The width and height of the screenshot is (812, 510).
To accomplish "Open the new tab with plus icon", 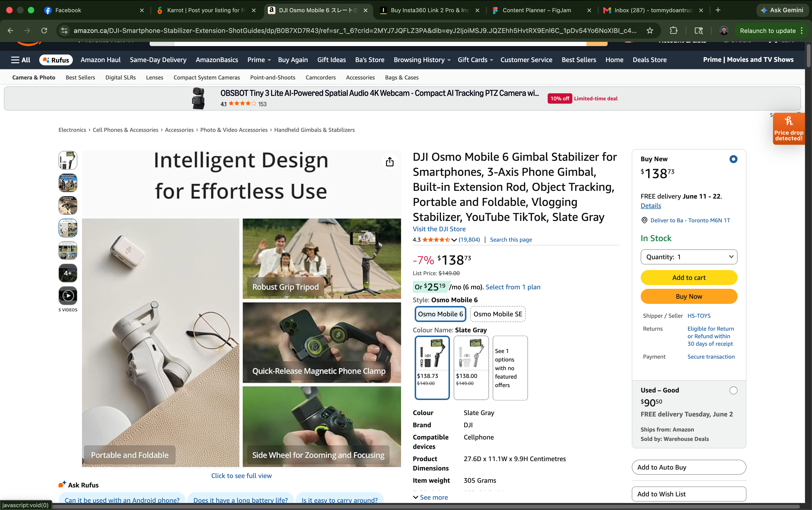I will pos(718,10).
